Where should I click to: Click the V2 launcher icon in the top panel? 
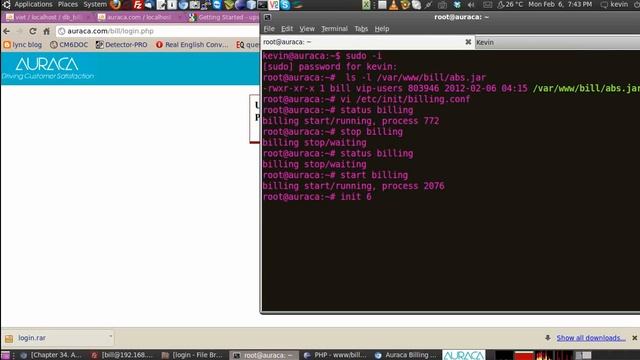pos(273,4)
